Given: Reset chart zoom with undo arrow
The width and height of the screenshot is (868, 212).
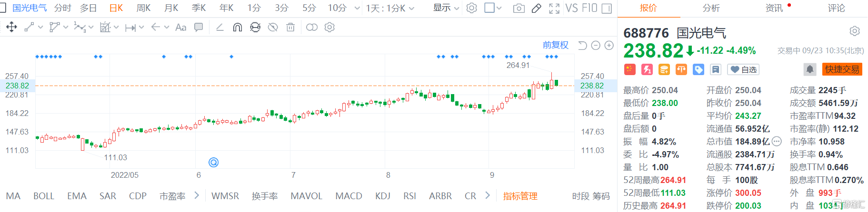Looking at the screenshot, I should coord(582,45).
